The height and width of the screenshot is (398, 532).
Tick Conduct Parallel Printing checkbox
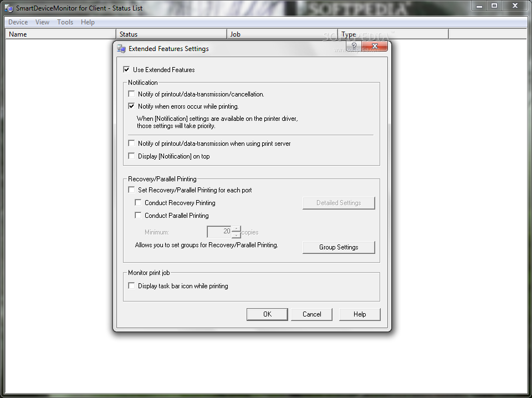[x=138, y=215]
